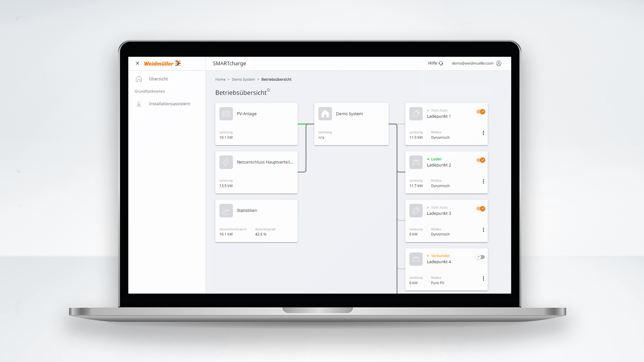Select Installationsassistent in the sidebar
Viewport: 644px width, 362px height.
pyautogui.click(x=169, y=104)
